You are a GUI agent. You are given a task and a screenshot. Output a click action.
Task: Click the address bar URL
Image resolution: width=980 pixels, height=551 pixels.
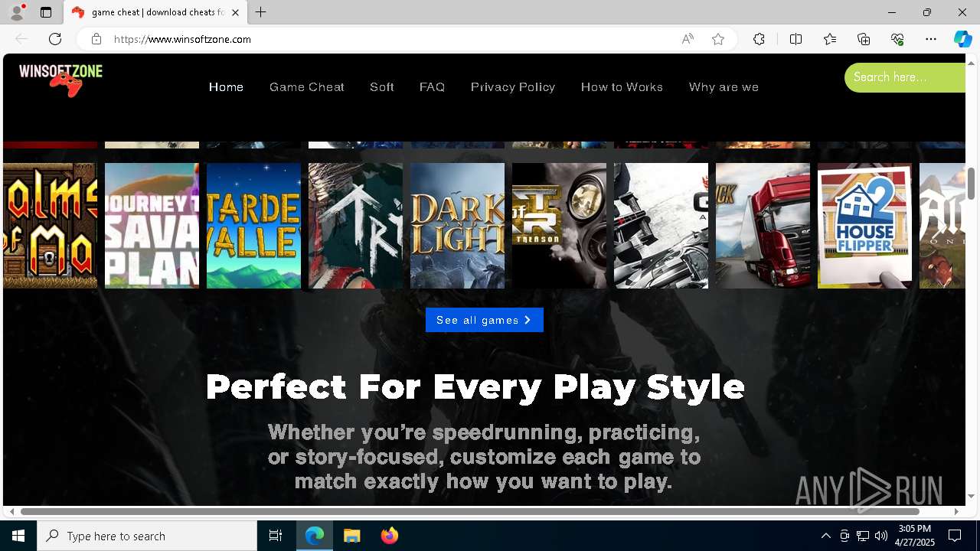[182, 39]
